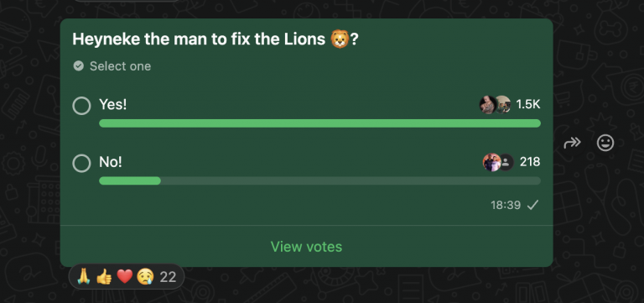This screenshot has height=303, width=644.
Task: Click the No! vote progress bar
Action: 320,181
